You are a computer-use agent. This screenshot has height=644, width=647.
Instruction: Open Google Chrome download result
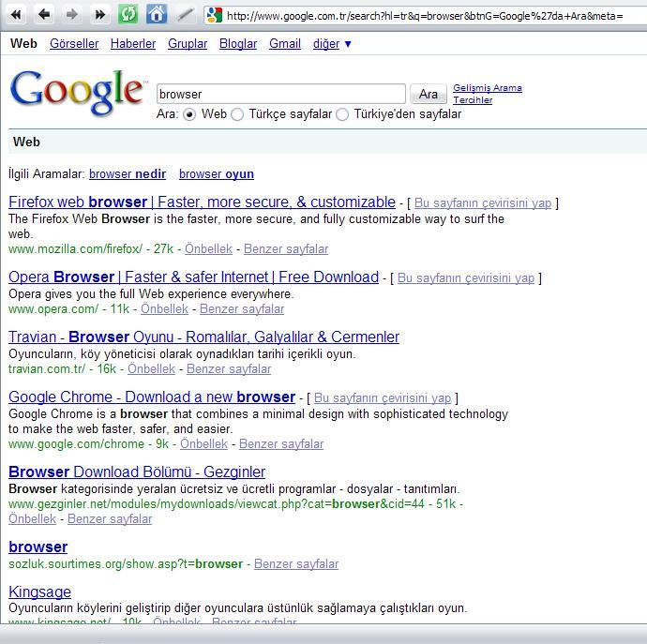coord(152,397)
